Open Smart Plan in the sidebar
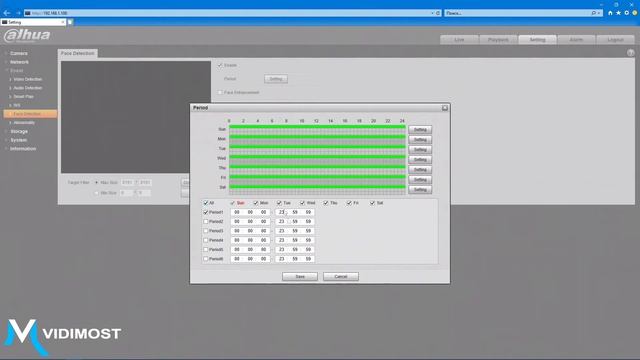The height and width of the screenshot is (360, 640). click(x=24, y=97)
